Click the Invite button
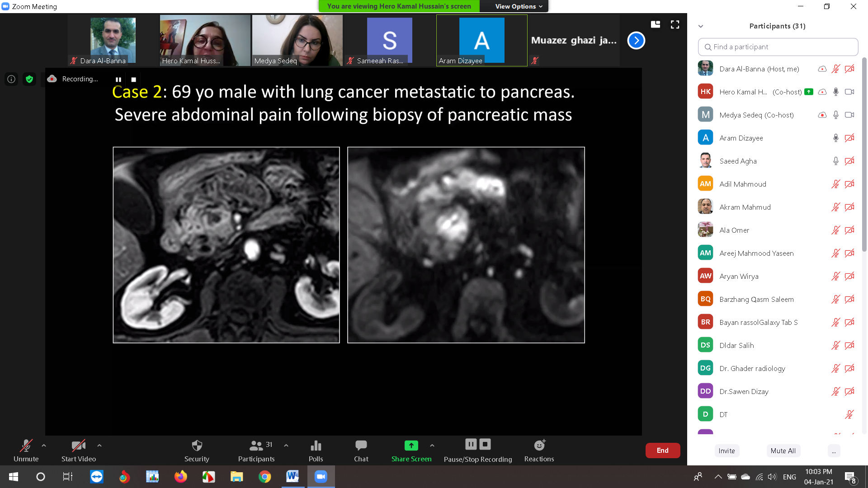 tap(726, 450)
